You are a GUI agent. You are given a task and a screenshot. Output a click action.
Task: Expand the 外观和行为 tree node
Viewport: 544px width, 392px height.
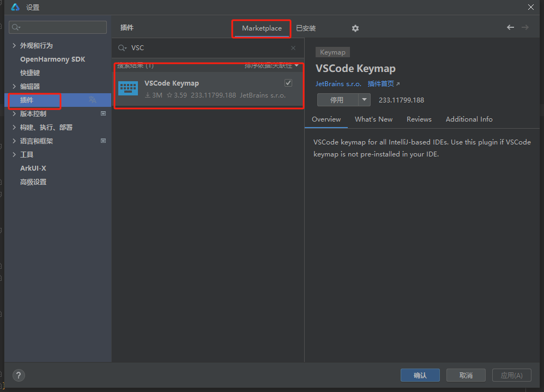(14, 46)
